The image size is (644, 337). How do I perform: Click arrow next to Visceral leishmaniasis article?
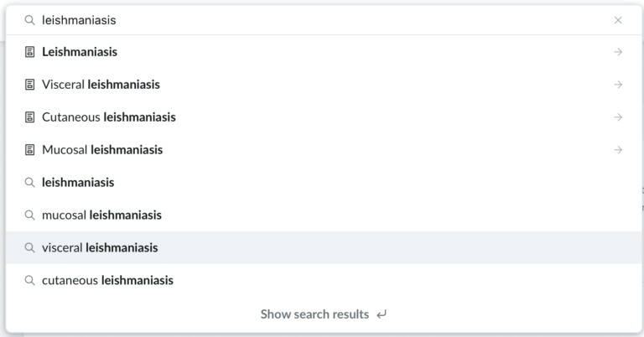(x=618, y=85)
